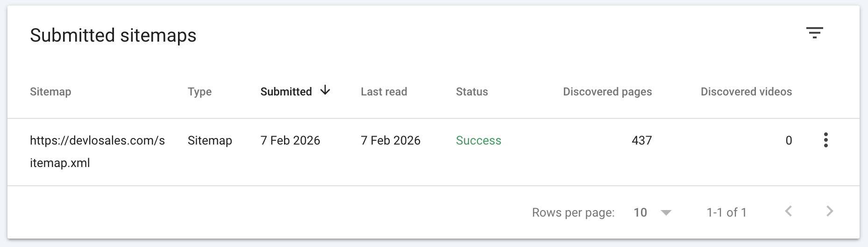Click the submitted date 7 Feb 2026
The height and width of the screenshot is (247, 868).
tap(290, 141)
